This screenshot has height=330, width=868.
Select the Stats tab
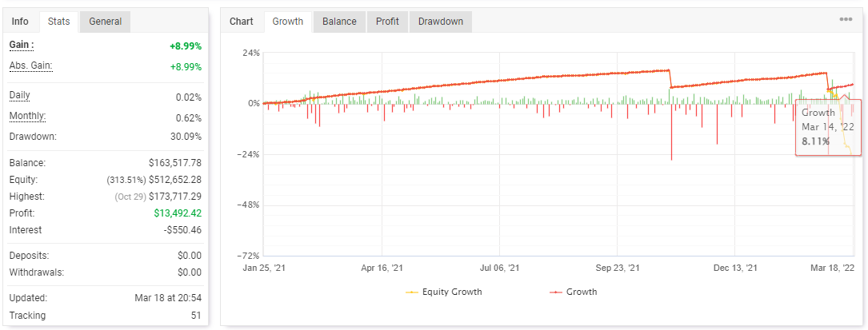click(58, 22)
